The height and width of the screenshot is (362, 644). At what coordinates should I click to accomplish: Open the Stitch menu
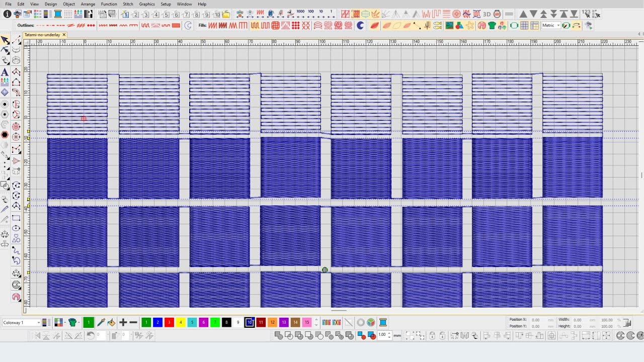pos(128,4)
